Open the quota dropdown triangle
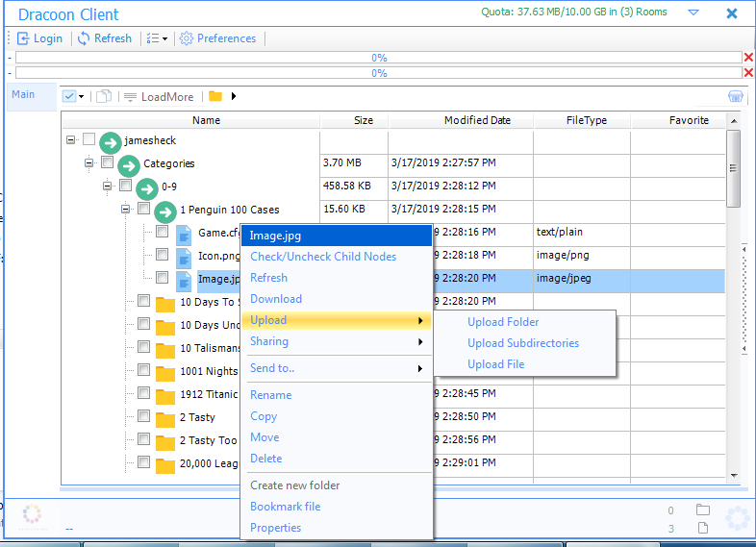The width and height of the screenshot is (756, 547). point(693,12)
